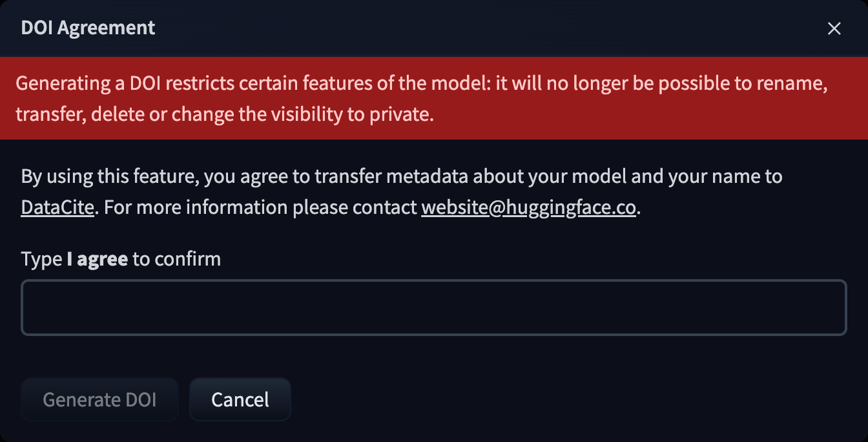Click the bold "I agree" text

(97, 259)
